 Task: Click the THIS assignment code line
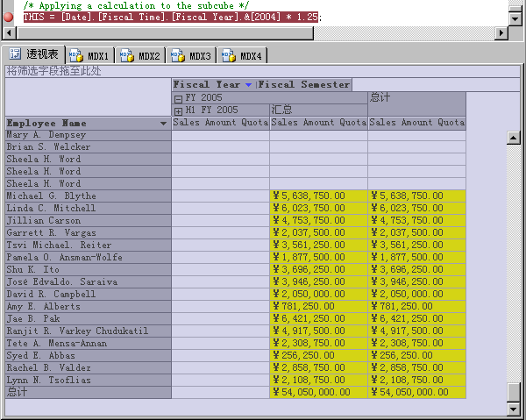coord(171,17)
